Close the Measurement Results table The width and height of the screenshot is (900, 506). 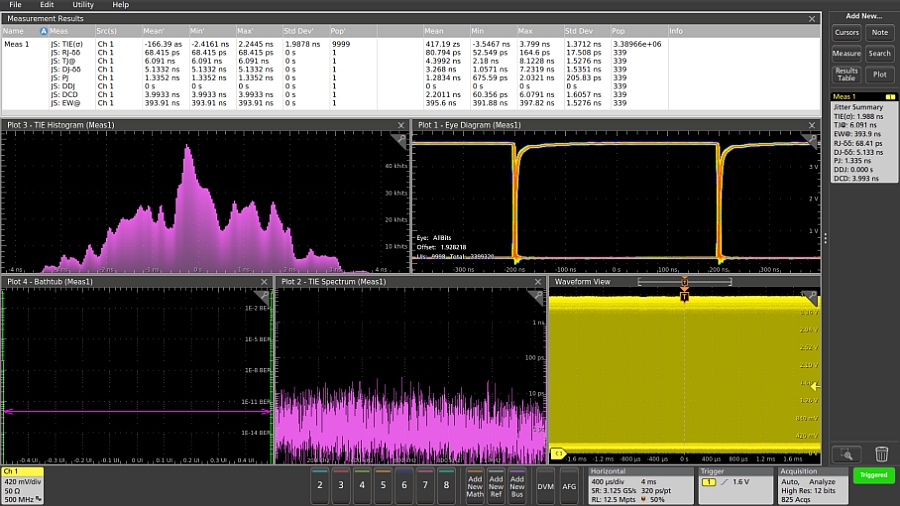point(812,18)
